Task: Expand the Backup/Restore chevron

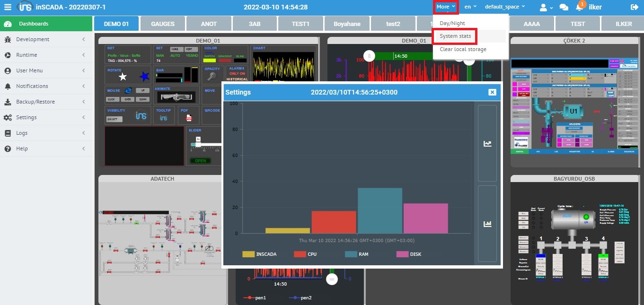Action: click(x=84, y=102)
